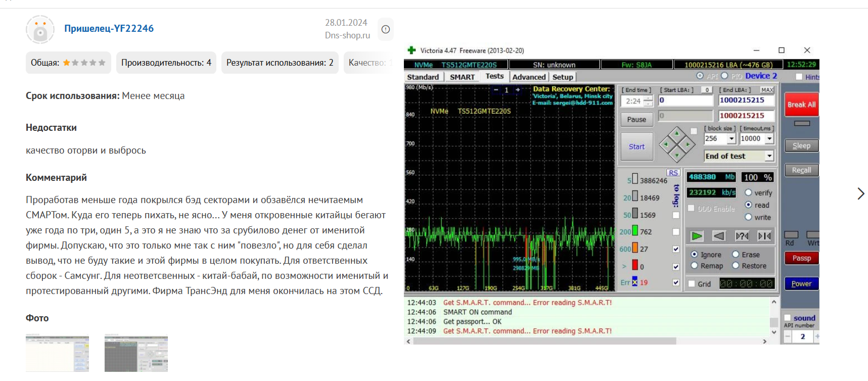This screenshot has height=381, width=868.
Task: Click the green cross Victoria app icon
Action: pos(412,51)
